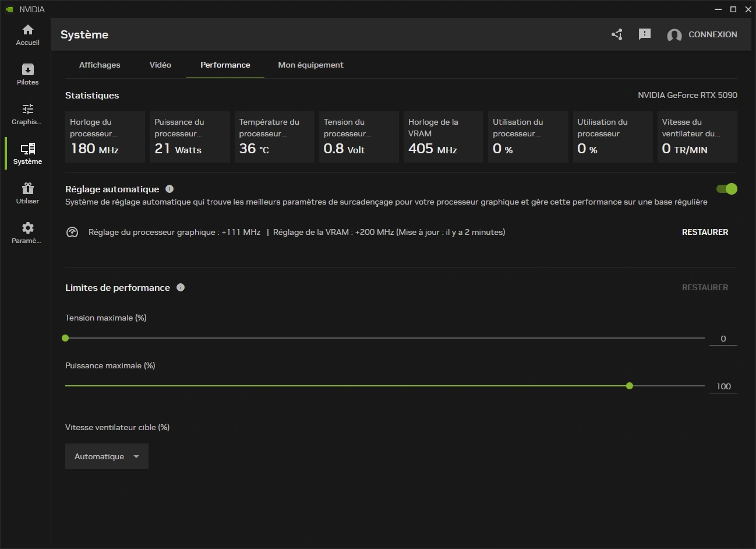Click info icon next to Réglage automatique

click(169, 189)
